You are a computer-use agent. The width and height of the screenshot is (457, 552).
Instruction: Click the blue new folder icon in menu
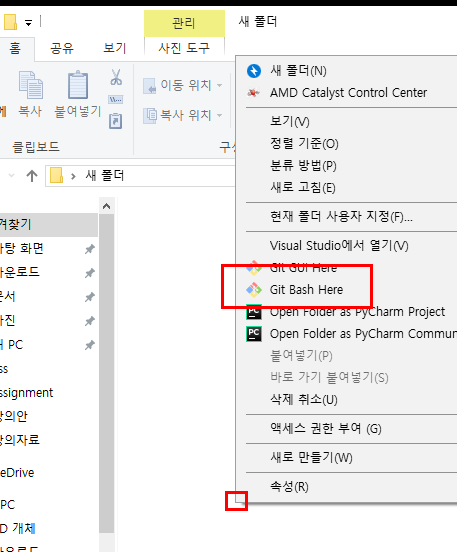[x=254, y=71]
